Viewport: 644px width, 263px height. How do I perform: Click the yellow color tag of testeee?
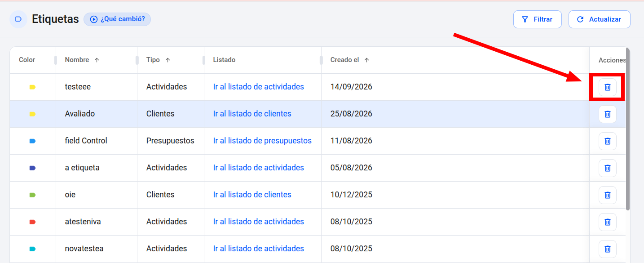[x=32, y=87]
